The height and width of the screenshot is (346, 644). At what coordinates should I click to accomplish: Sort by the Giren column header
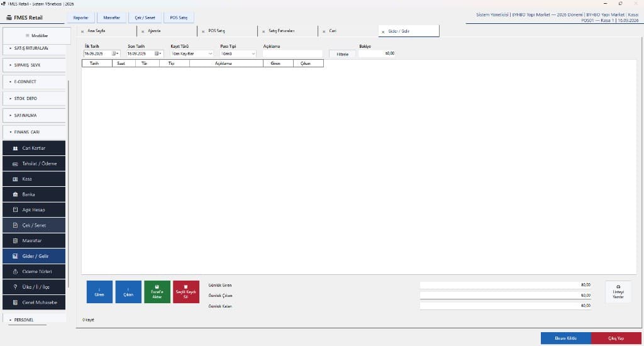(x=278, y=64)
